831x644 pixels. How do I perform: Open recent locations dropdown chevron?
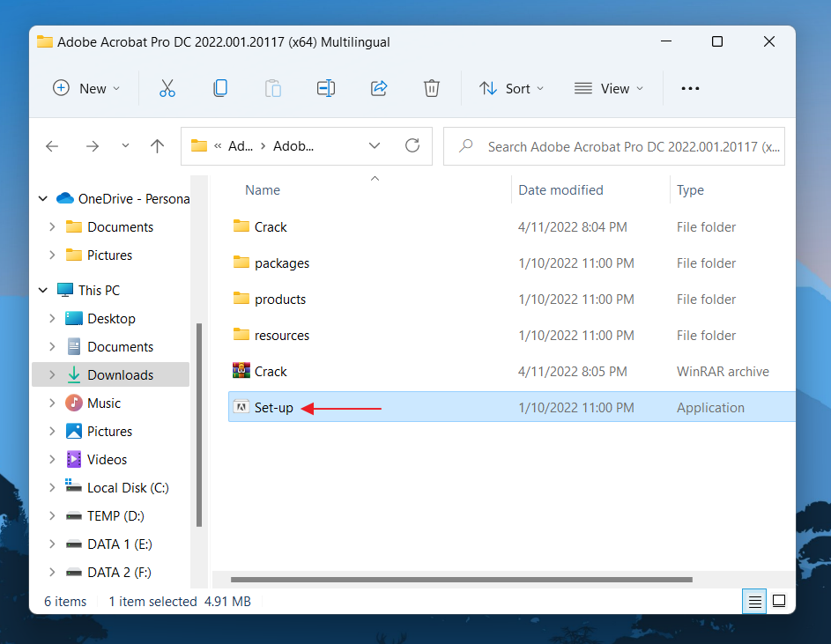tap(125, 145)
